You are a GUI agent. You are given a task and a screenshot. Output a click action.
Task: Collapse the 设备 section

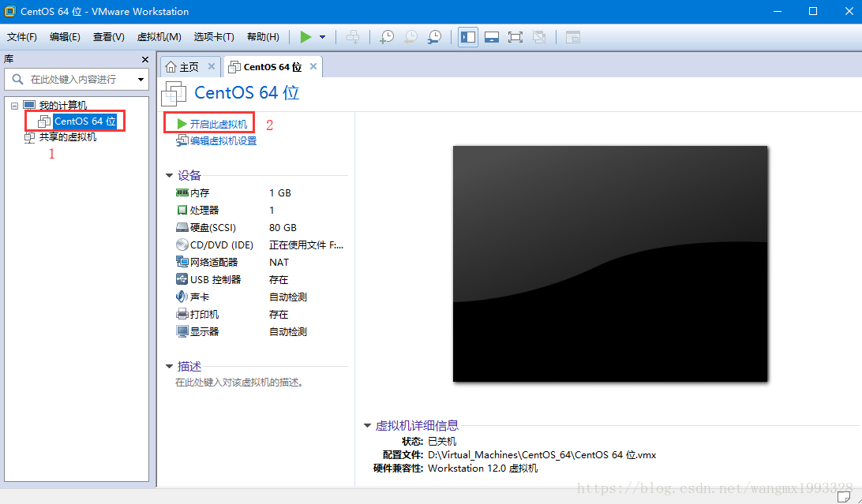(x=169, y=176)
